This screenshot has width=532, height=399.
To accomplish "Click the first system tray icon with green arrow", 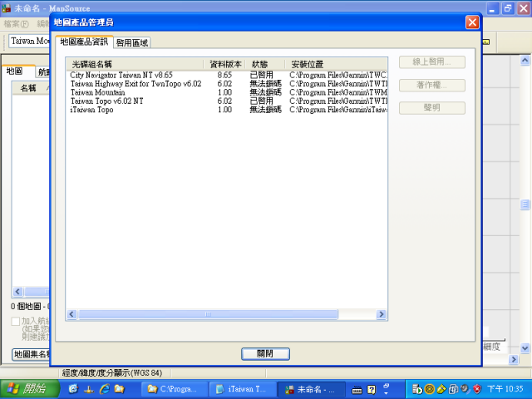I will tap(417, 389).
